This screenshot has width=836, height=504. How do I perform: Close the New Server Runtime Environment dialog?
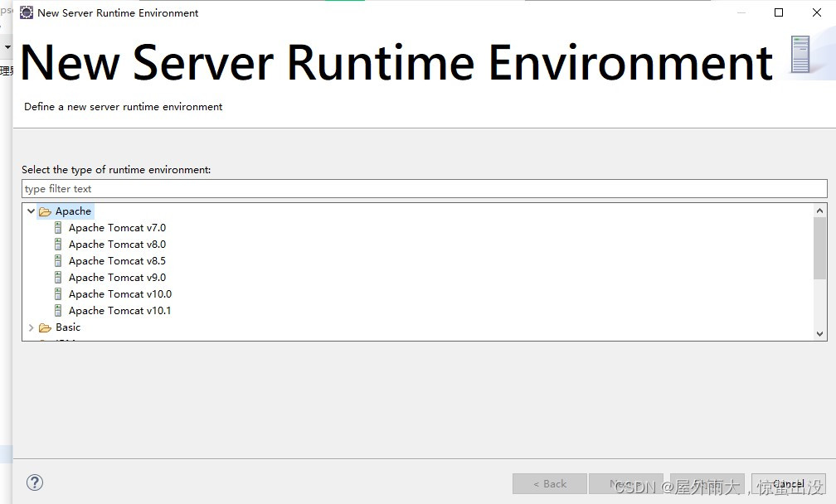tap(817, 12)
